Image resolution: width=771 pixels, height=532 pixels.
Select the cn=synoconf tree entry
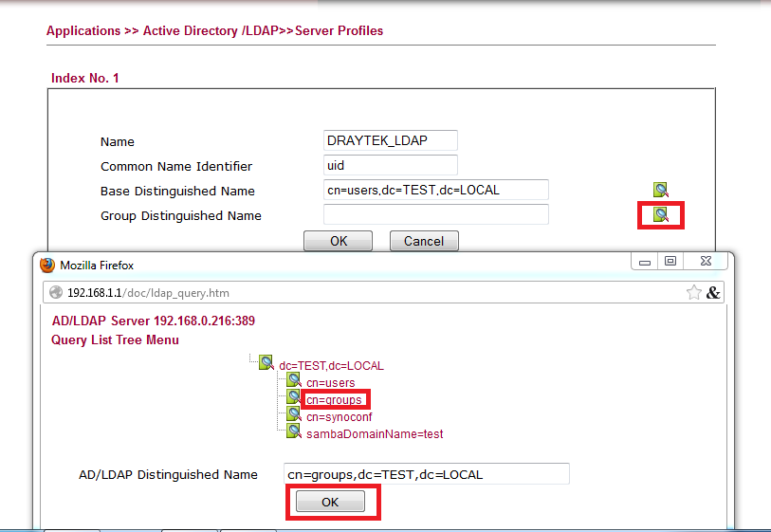click(337, 416)
